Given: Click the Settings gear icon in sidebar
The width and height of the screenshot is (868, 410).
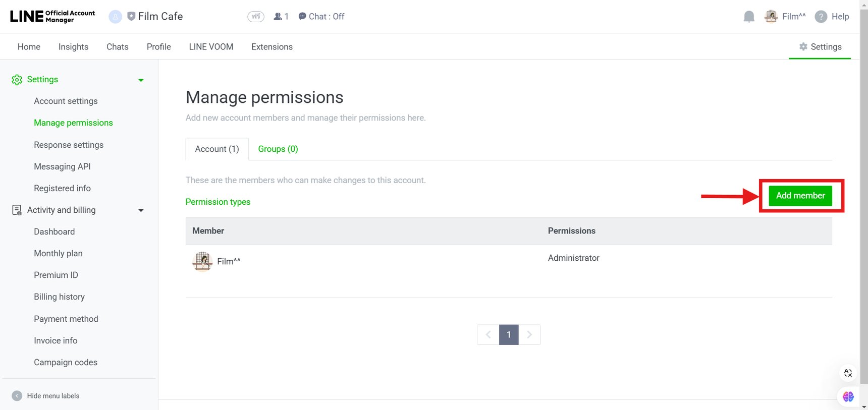Looking at the screenshot, I should 17,80.
